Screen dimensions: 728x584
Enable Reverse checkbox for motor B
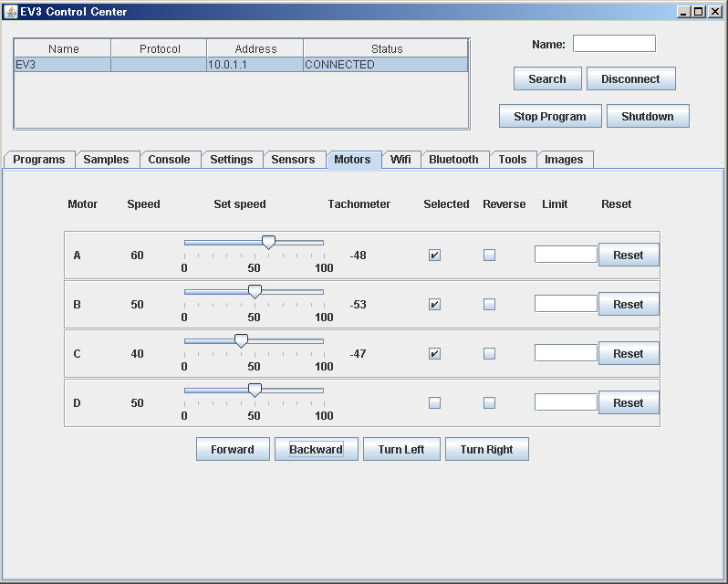[x=489, y=304]
